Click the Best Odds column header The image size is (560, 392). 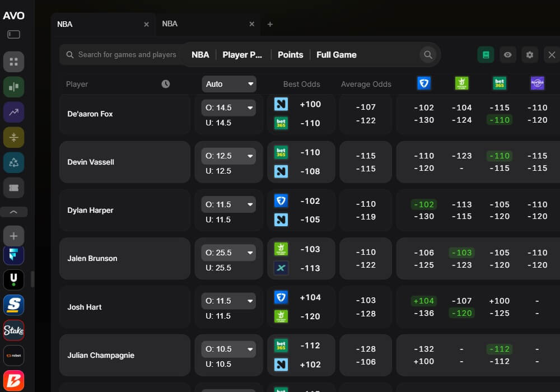click(x=301, y=84)
